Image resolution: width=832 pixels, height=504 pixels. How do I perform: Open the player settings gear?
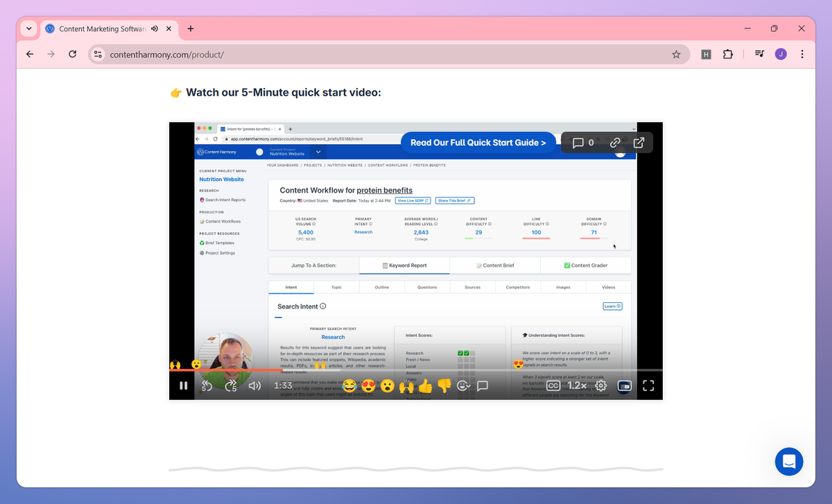click(600, 385)
